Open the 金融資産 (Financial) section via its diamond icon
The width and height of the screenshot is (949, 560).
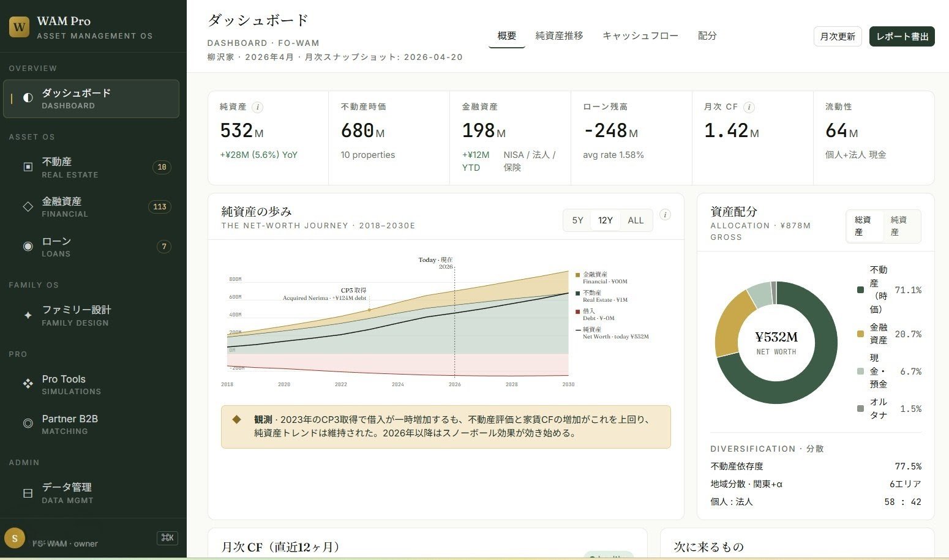coord(28,206)
